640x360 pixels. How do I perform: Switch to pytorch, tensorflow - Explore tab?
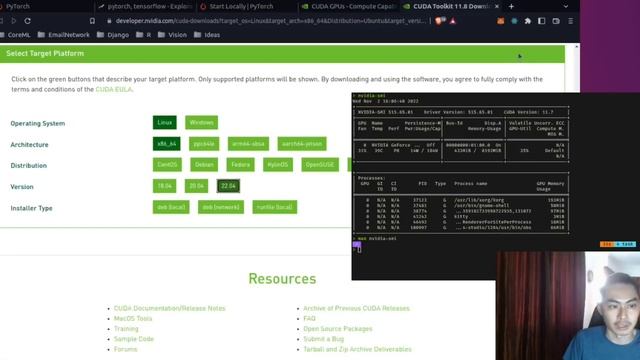(145, 6)
